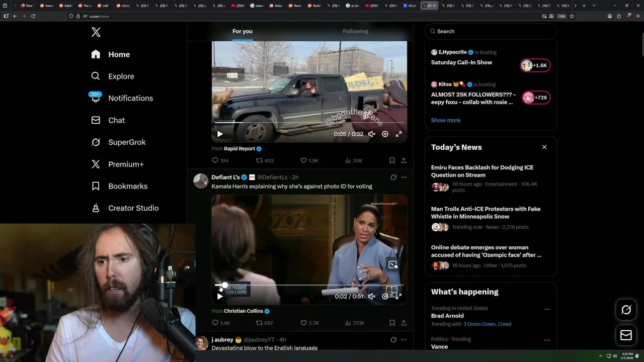Open the Defiant L's account name

[225, 177]
